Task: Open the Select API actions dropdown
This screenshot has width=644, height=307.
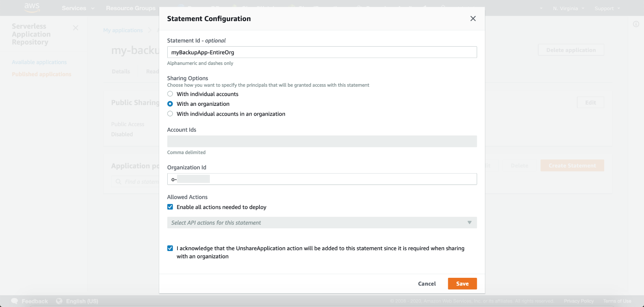Action: [322, 223]
